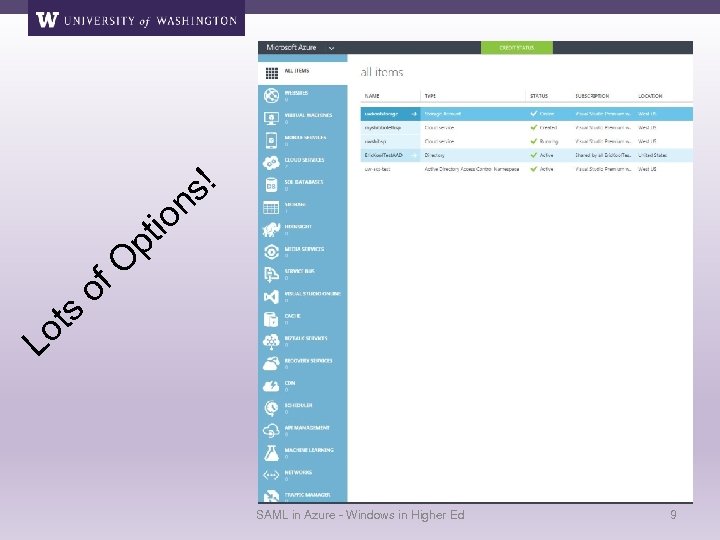720x540 pixels.
Task: Select the 'Directory' type cell
Action: pyautogui.click(x=434, y=155)
